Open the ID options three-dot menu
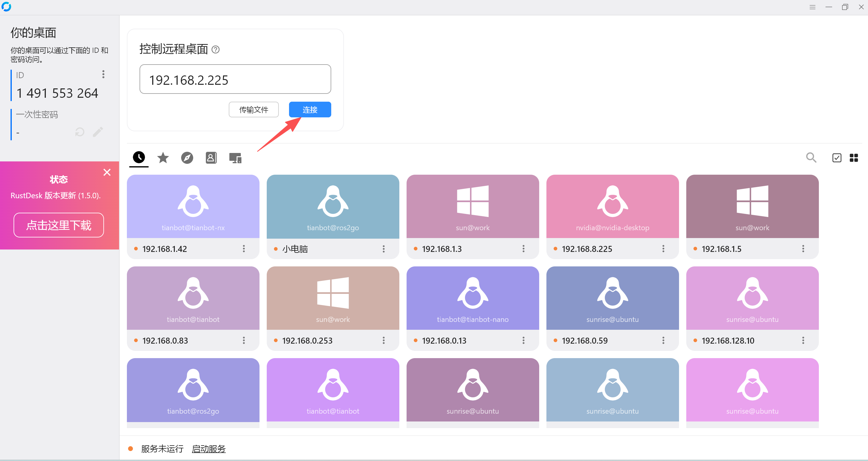Screen dimensions: 868x461 [x=103, y=74]
